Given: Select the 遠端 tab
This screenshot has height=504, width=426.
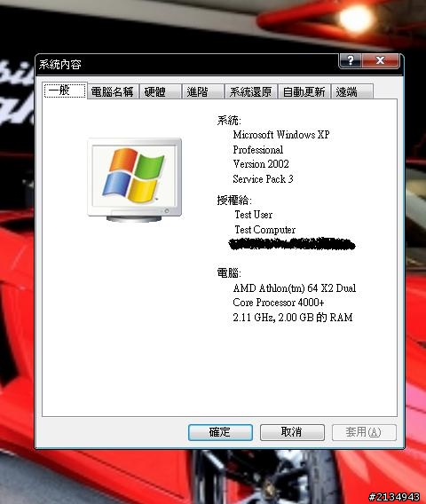Looking at the screenshot, I should pos(352,92).
